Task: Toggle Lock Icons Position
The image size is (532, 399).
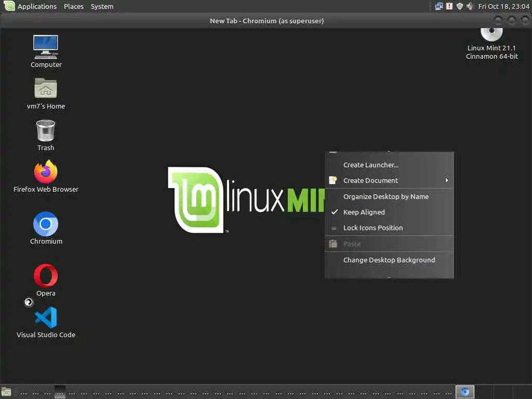Action: (389, 228)
